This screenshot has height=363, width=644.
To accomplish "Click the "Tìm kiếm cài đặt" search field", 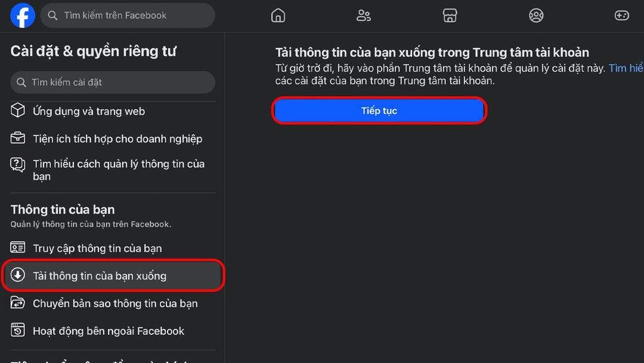I will (112, 82).
